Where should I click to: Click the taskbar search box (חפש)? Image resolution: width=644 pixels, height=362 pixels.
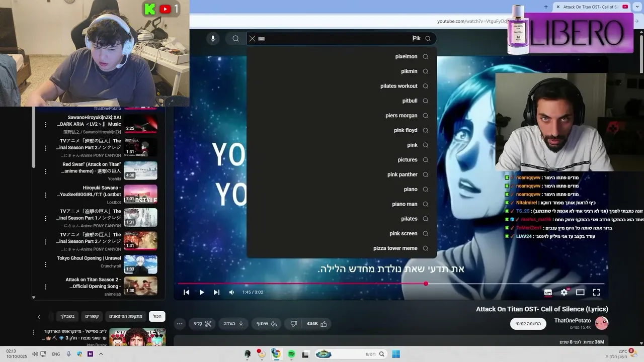(352, 354)
